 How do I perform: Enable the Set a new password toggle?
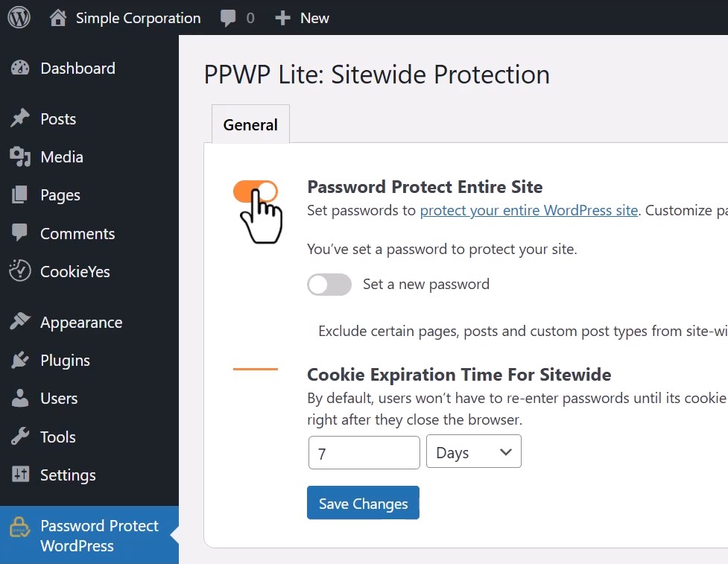(329, 285)
